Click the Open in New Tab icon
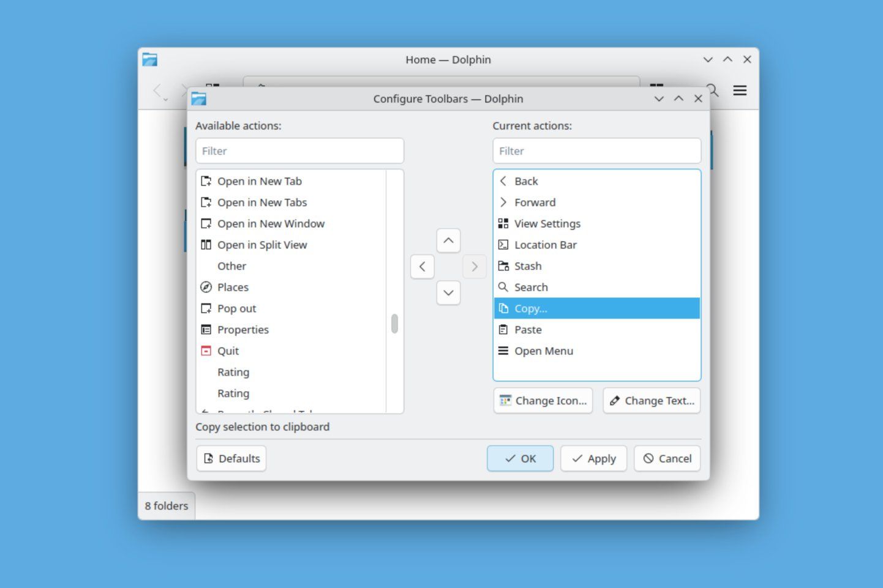 (x=206, y=181)
